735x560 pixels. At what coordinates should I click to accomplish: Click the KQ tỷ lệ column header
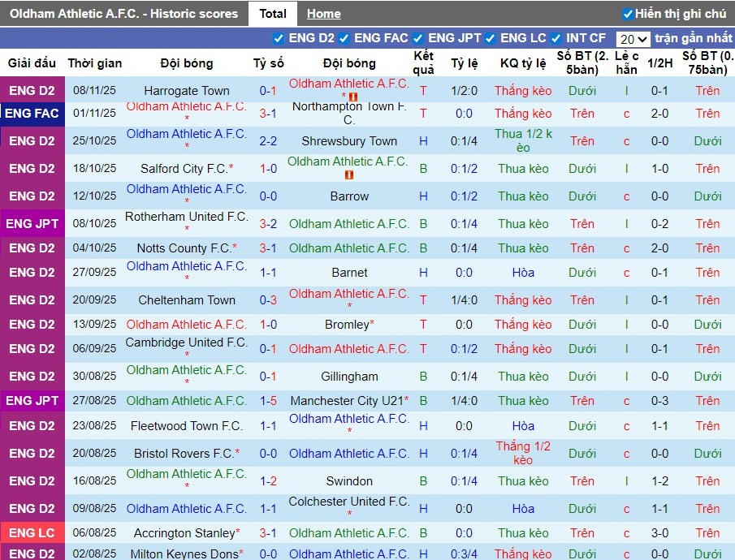coord(523,63)
